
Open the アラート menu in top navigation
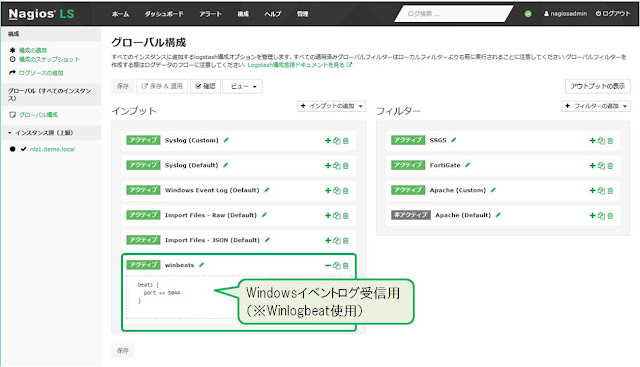point(210,14)
